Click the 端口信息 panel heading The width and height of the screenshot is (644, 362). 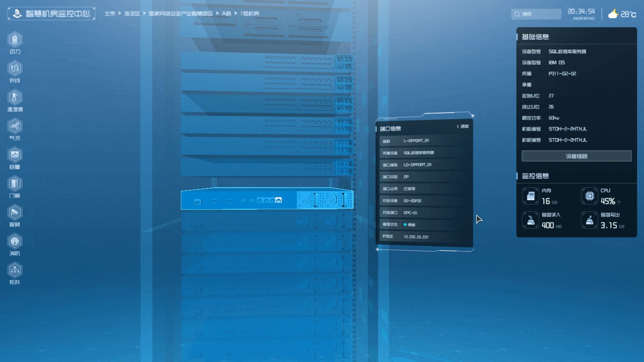[x=391, y=129]
